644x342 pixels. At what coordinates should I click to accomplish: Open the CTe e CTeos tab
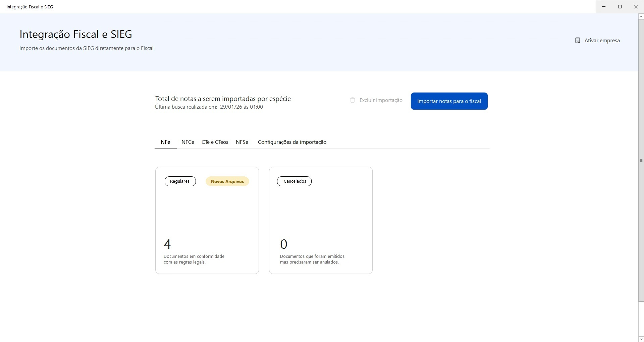tap(215, 142)
